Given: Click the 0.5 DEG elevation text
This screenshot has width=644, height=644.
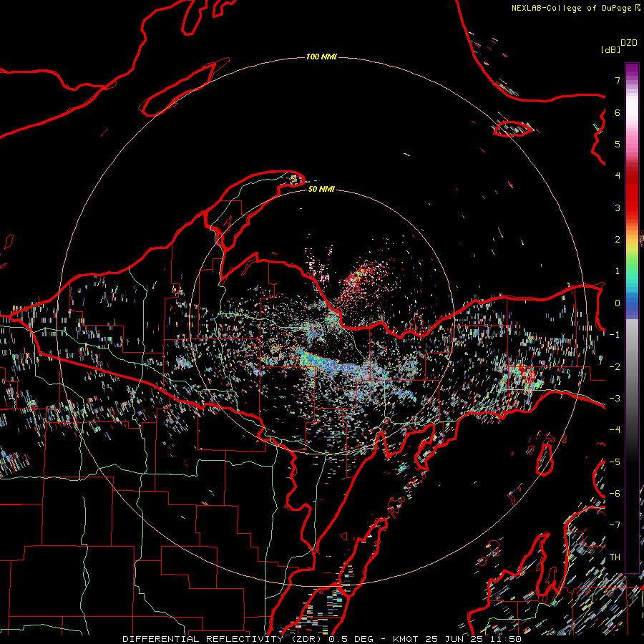Looking at the screenshot, I should [351, 639].
